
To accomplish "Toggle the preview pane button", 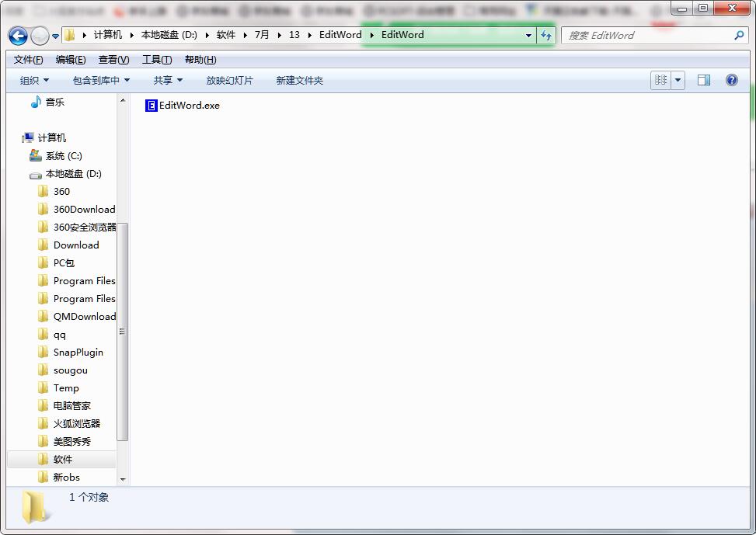I will tap(704, 80).
